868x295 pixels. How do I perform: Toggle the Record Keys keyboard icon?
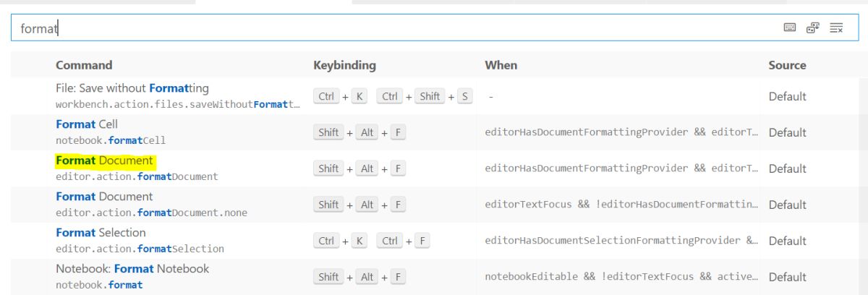point(790,27)
